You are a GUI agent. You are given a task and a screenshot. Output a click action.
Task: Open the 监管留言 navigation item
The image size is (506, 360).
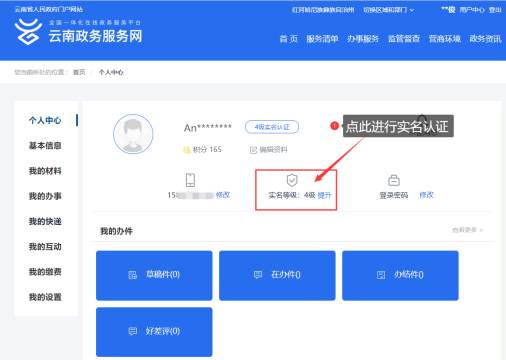pyautogui.click(x=404, y=39)
